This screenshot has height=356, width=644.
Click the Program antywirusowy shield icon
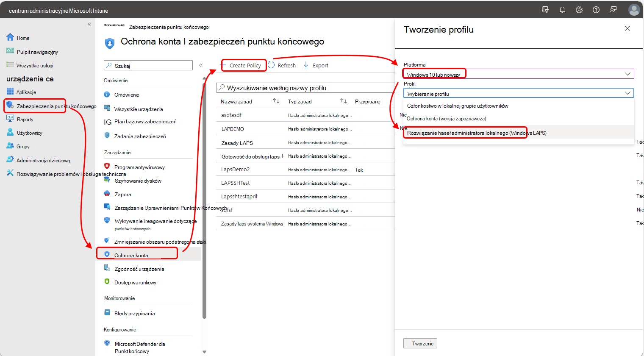pyautogui.click(x=107, y=166)
